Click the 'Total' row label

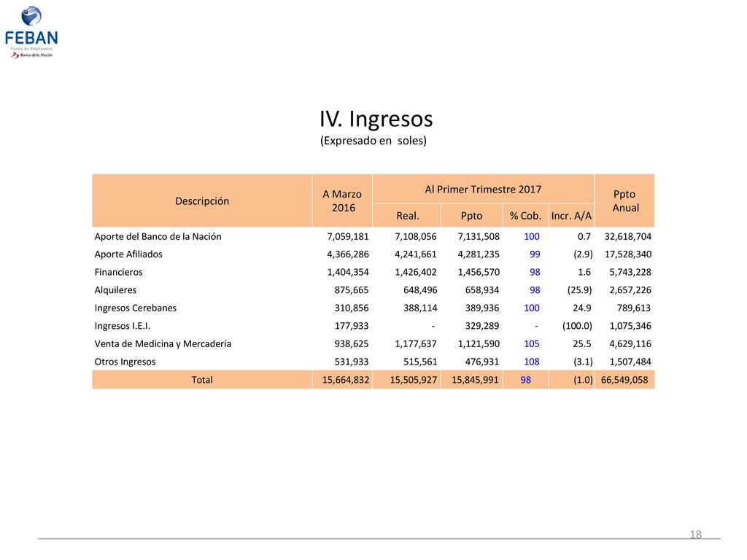[202, 380]
